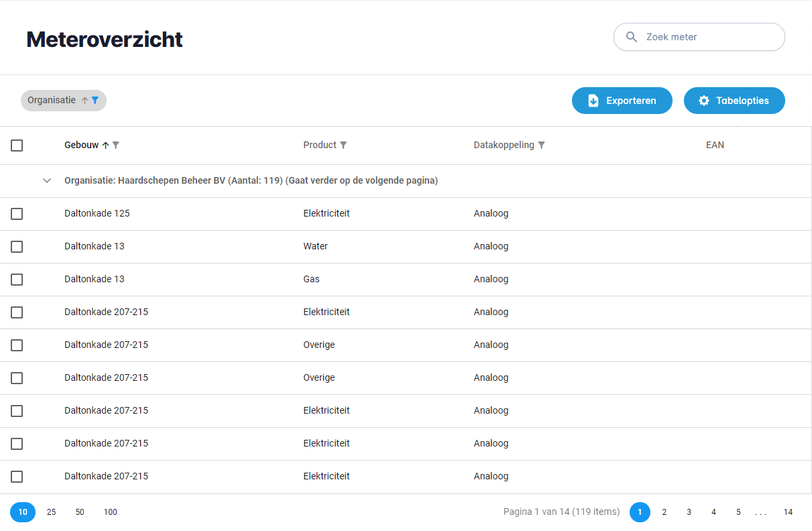Select the checkbox for the Water meter row

point(17,246)
